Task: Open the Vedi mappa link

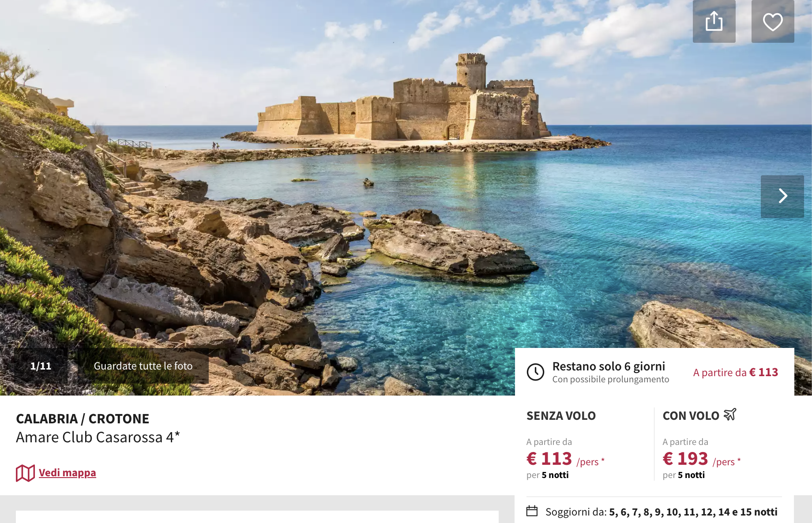Action: pyautogui.click(x=67, y=473)
